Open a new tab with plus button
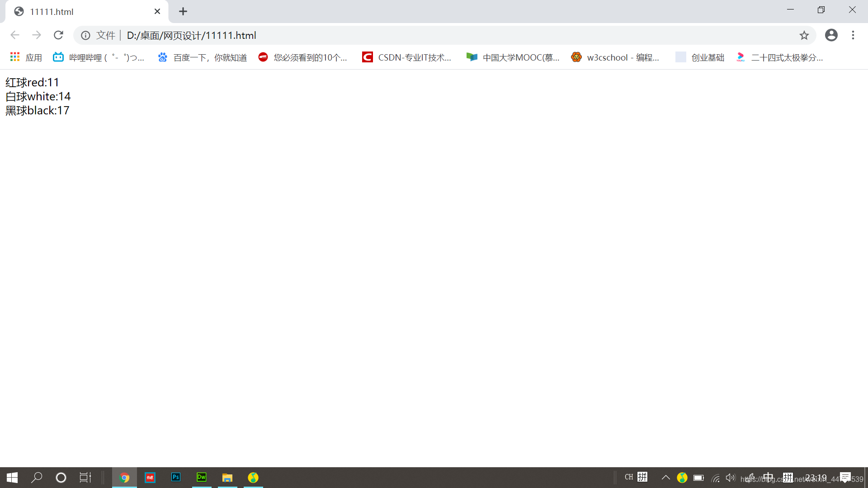This screenshot has height=488, width=868. pyautogui.click(x=183, y=12)
